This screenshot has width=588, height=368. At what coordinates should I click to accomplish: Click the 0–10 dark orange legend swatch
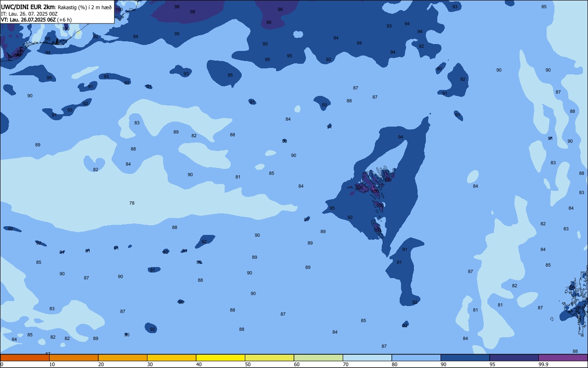click(x=25, y=357)
